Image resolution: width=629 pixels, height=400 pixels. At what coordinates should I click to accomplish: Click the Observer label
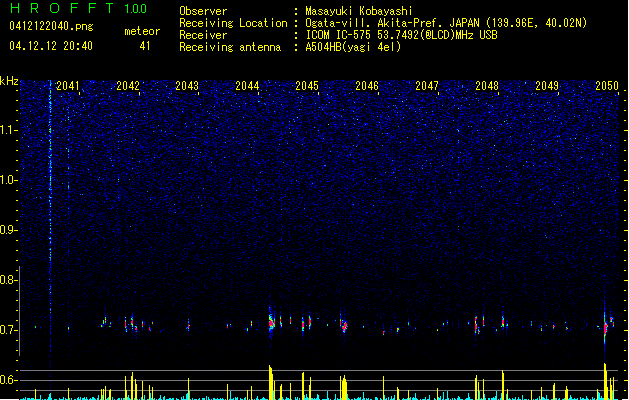203,11
